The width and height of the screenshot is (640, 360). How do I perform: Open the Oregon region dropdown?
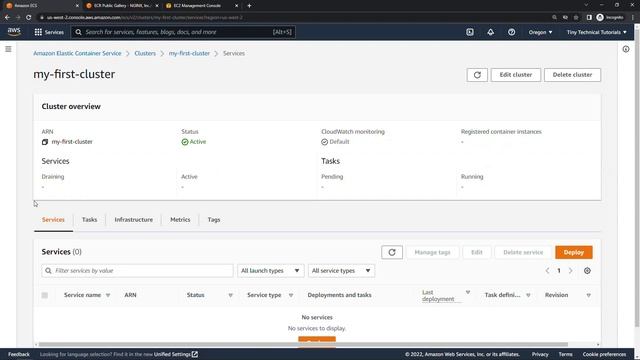tap(540, 32)
